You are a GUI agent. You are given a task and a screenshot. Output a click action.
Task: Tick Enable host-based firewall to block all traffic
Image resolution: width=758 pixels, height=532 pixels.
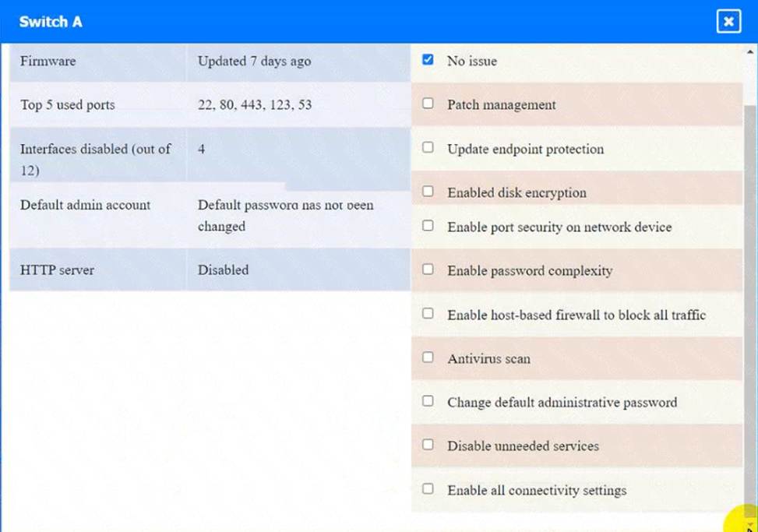tap(428, 313)
